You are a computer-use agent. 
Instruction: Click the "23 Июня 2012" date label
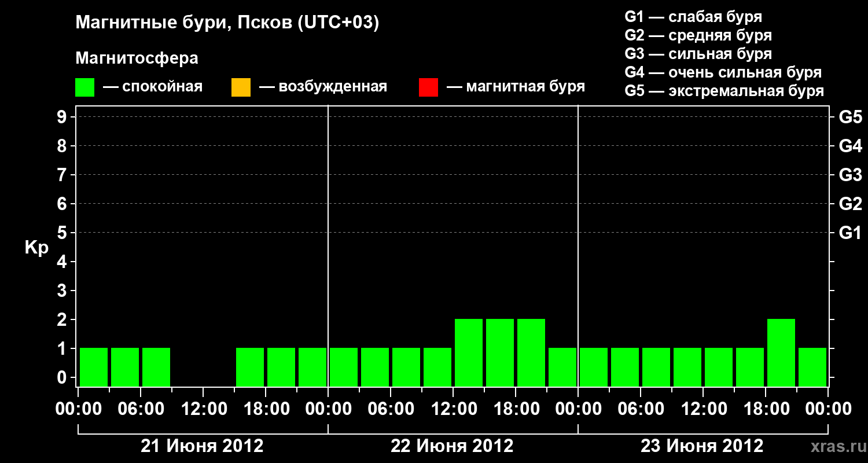pos(703,446)
